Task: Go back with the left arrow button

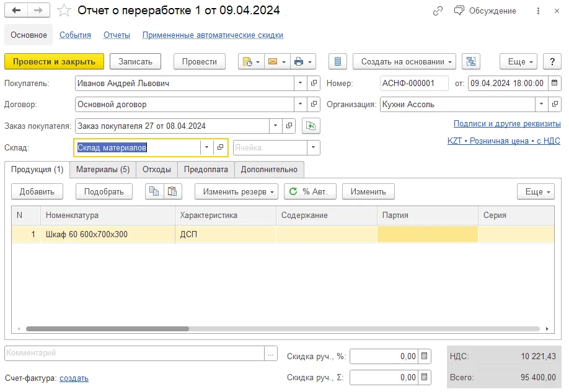Action: [x=16, y=11]
